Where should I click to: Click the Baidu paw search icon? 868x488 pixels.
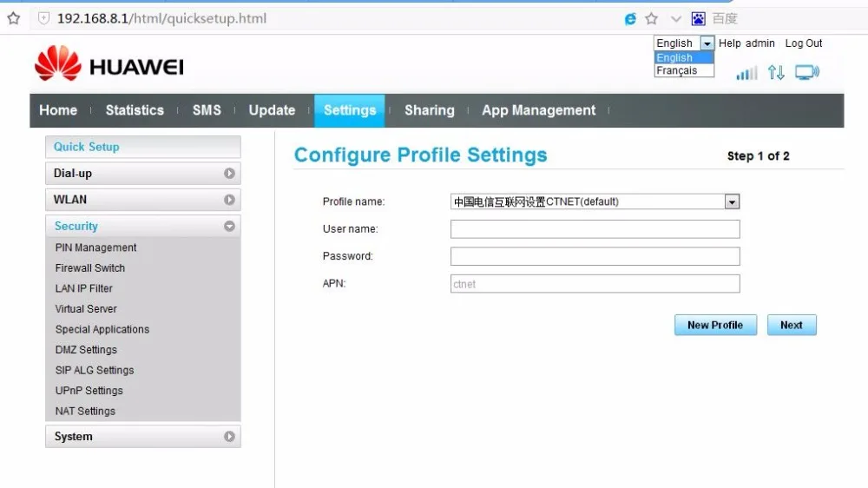[x=699, y=19]
